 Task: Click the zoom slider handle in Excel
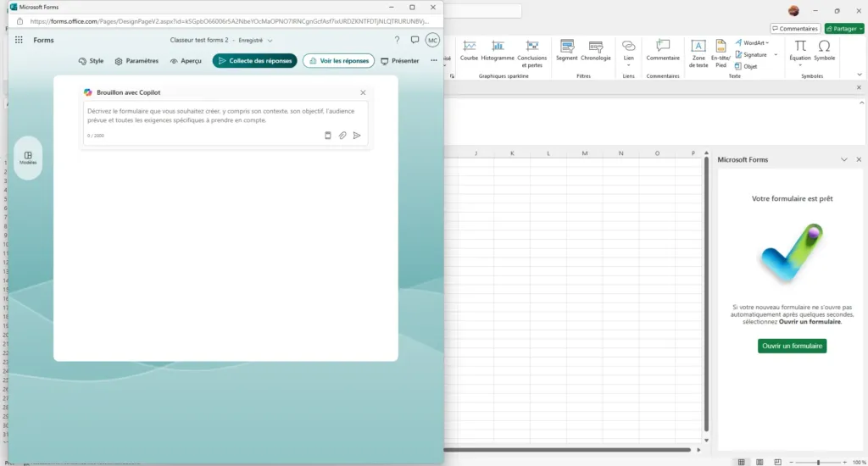tap(818, 462)
